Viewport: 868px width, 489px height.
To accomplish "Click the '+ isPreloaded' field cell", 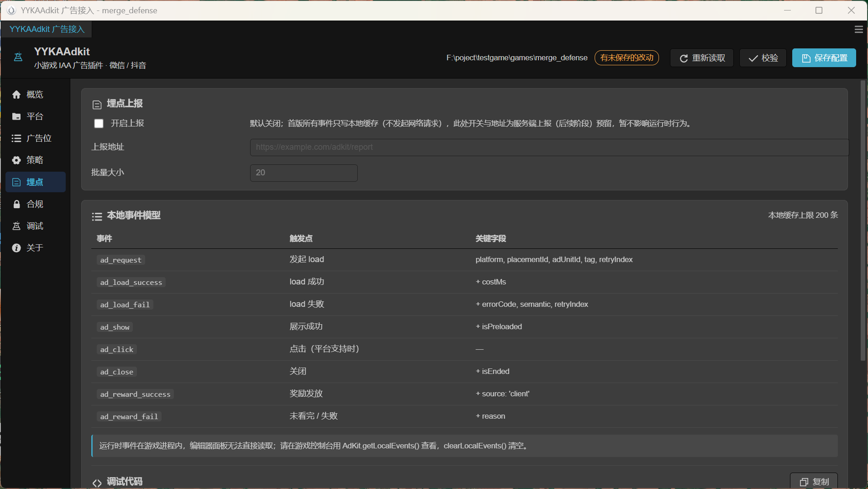I will [499, 326].
